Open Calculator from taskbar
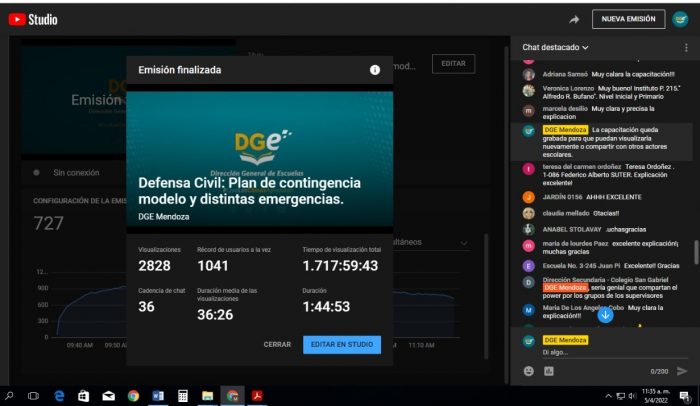The height and width of the screenshot is (406, 700). click(183, 396)
